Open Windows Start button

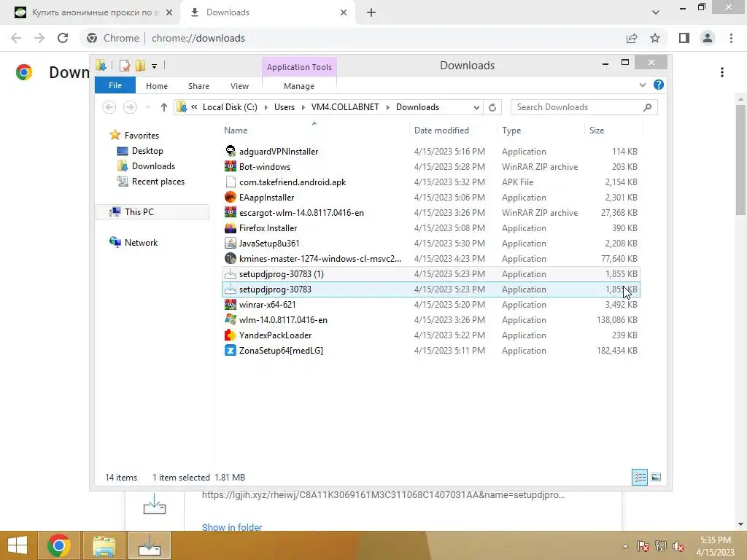(x=18, y=545)
